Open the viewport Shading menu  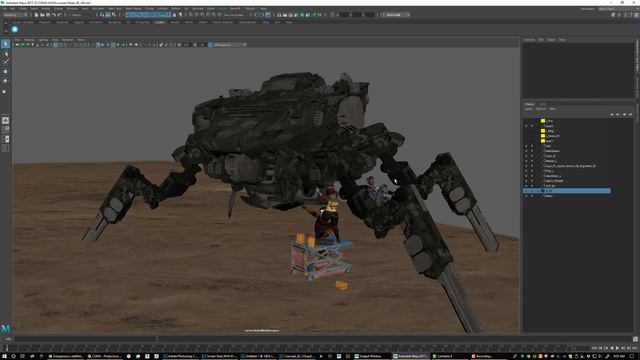29,40
